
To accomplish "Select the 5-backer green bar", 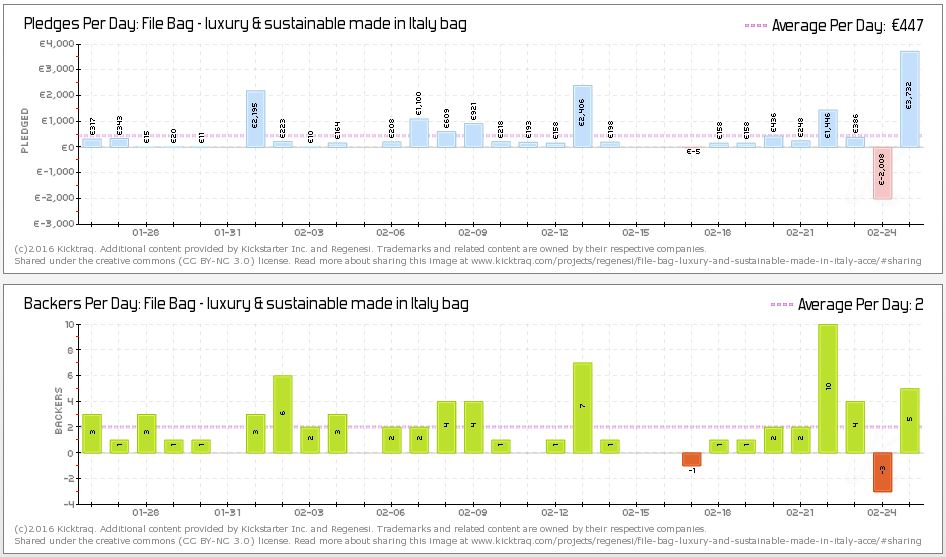I will [x=910, y=421].
